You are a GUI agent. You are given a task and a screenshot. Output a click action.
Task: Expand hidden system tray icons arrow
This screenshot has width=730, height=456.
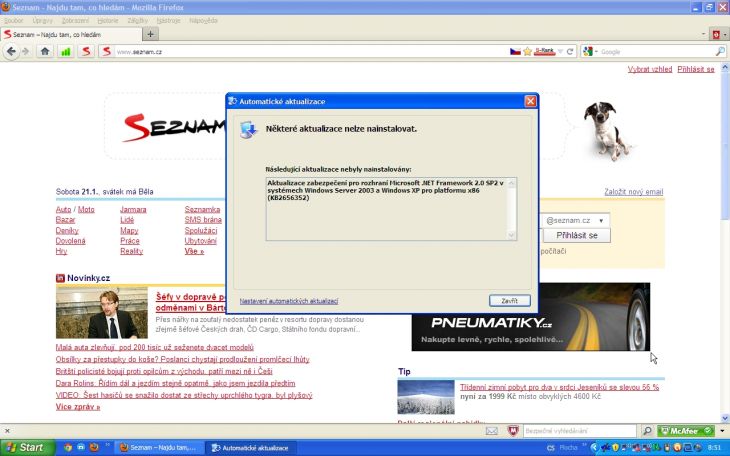point(594,448)
